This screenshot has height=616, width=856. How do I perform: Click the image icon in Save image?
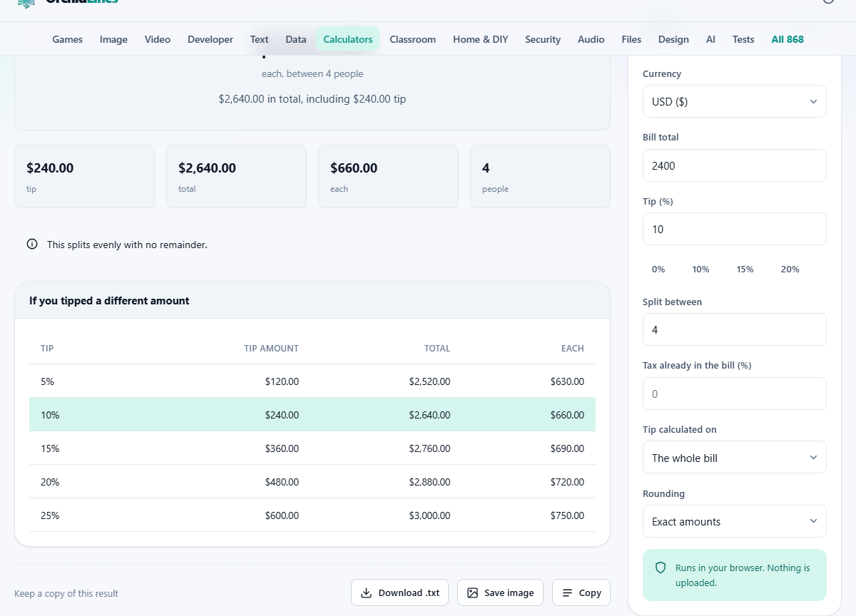(x=472, y=593)
